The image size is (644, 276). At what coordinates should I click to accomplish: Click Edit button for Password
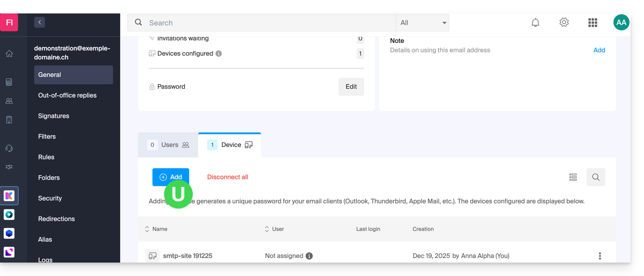[x=351, y=86]
